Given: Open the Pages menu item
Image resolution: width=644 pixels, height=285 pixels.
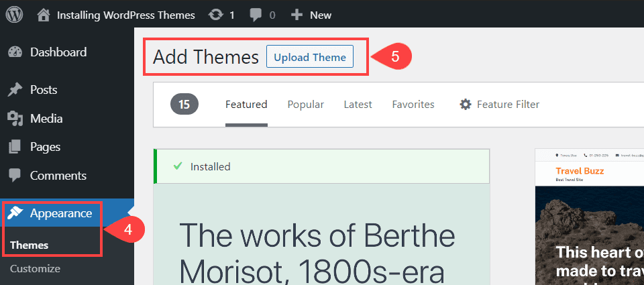Looking at the screenshot, I should [x=45, y=147].
